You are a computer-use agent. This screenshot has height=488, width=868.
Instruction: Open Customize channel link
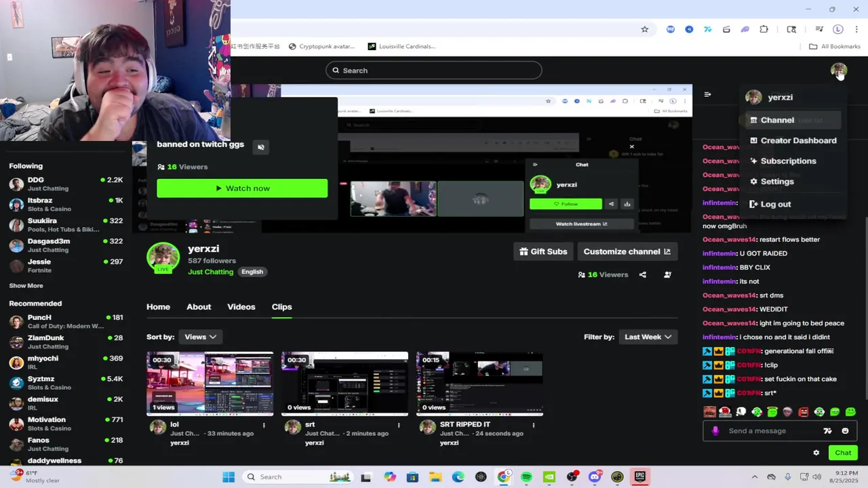point(627,251)
